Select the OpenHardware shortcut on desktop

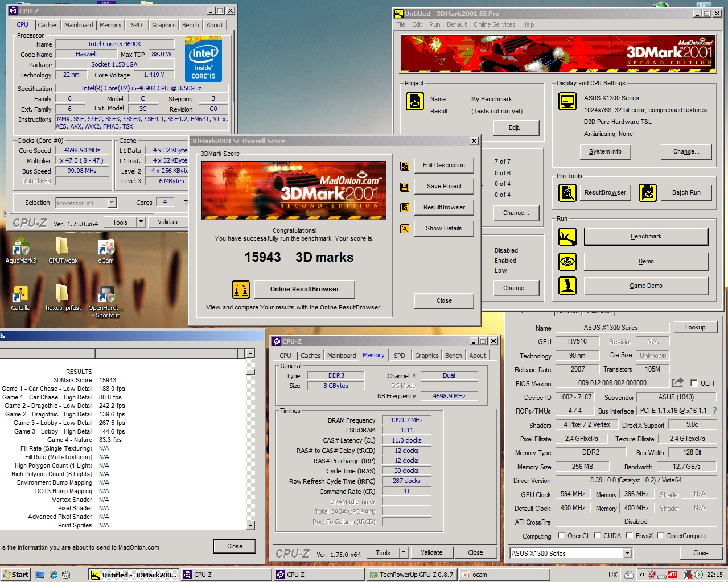click(x=106, y=302)
